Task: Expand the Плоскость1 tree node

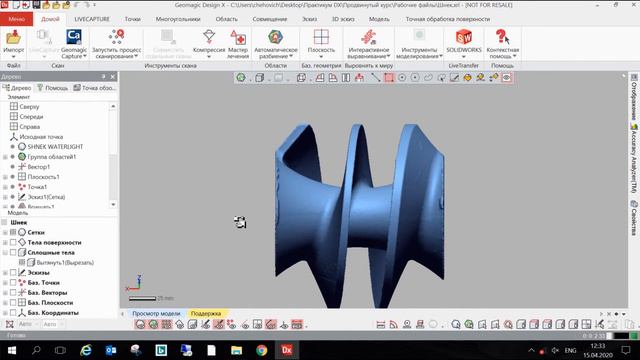Action: pyautogui.click(x=5, y=177)
